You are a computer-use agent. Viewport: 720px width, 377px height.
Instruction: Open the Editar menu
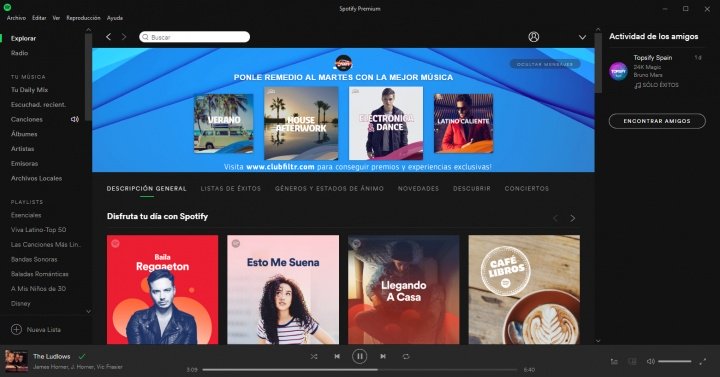39,18
